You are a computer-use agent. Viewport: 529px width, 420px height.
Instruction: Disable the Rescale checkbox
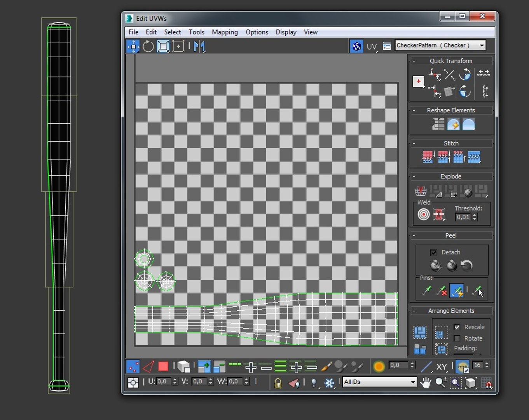(457, 327)
